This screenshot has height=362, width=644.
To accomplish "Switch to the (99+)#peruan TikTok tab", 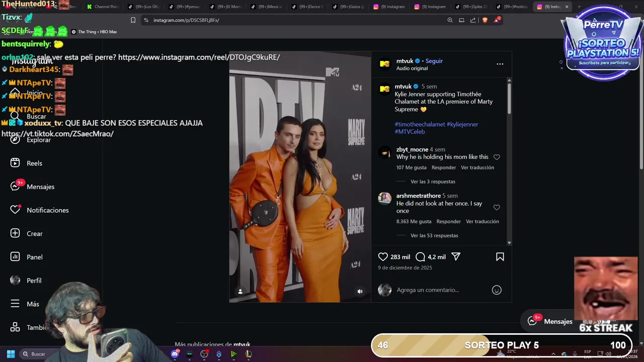I will tap(185, 7).
